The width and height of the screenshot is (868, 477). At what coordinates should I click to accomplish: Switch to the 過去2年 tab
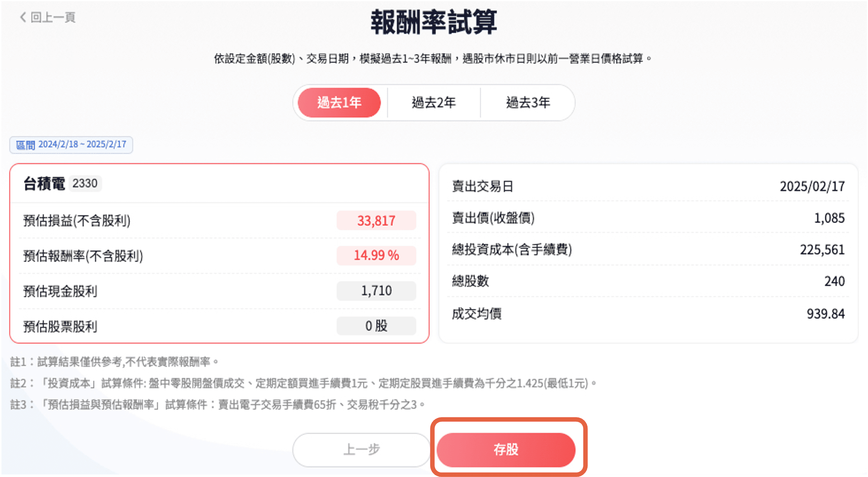coord(434,103)
